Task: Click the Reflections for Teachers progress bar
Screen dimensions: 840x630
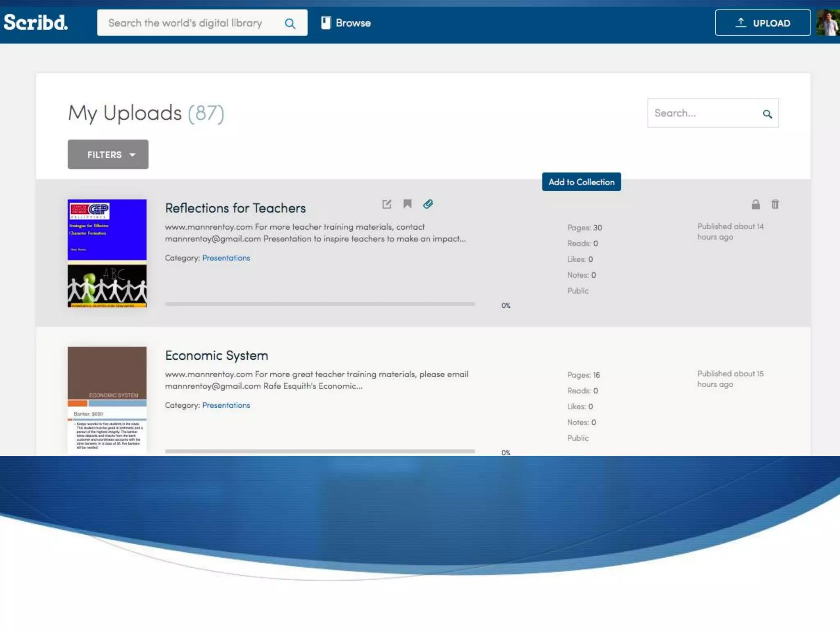Action: (x=320, y=304)
